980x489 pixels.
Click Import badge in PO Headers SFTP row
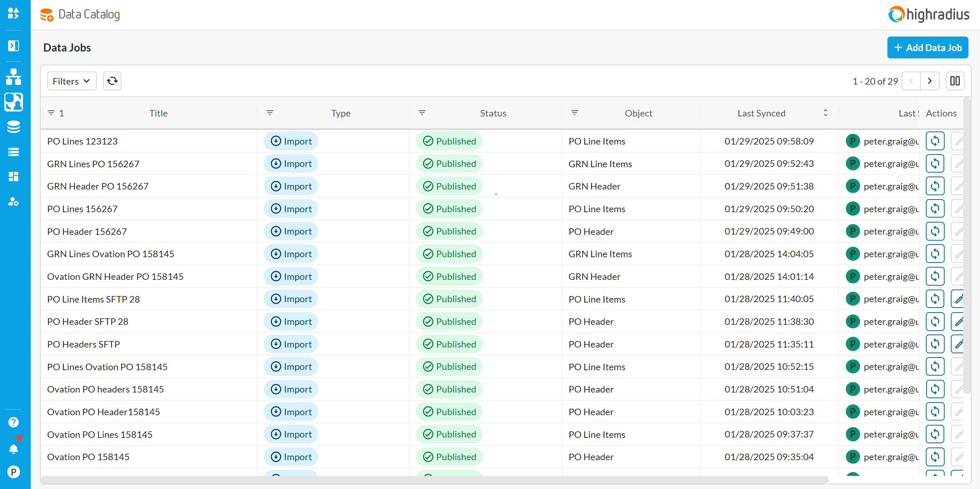[291, 344]
